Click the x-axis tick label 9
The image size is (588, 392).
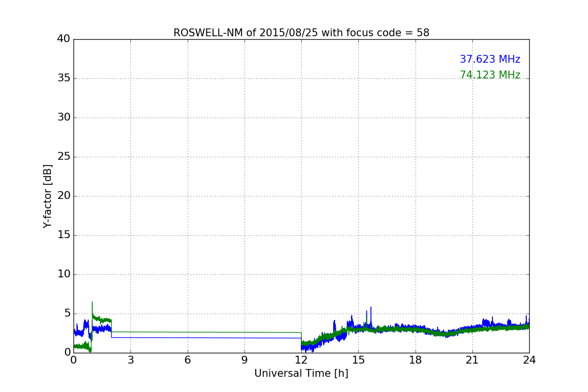tap(245, 360)
